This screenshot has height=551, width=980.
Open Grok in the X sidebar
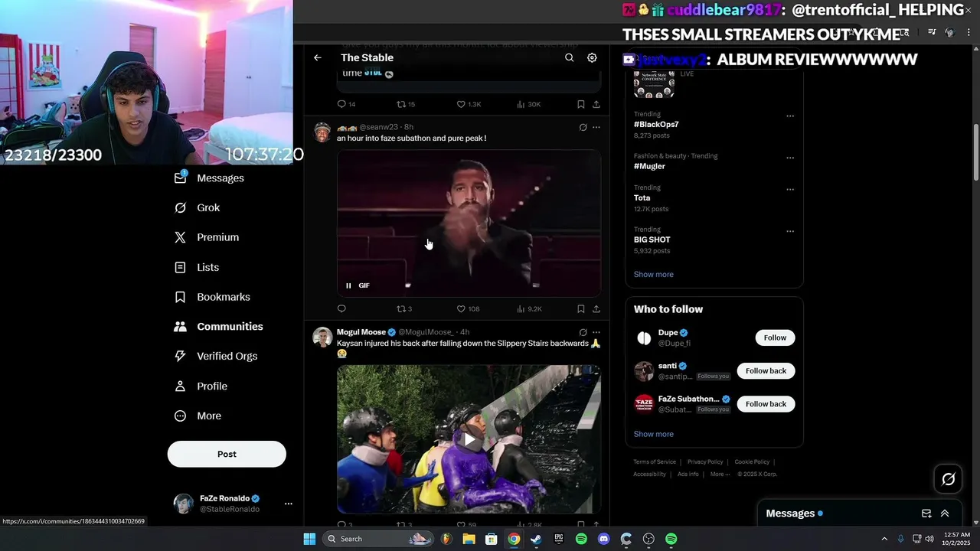[x=197, y=208]
